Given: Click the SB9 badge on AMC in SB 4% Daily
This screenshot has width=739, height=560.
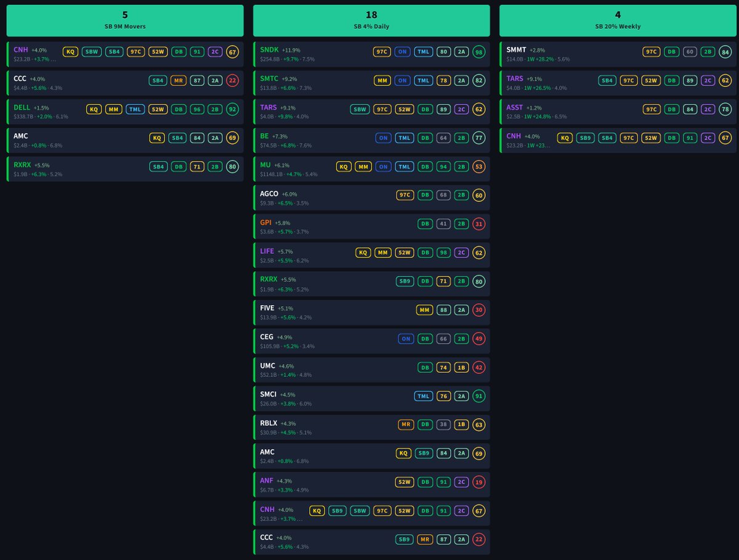Looking at the screenshot, I should click(x=424, y=453).
